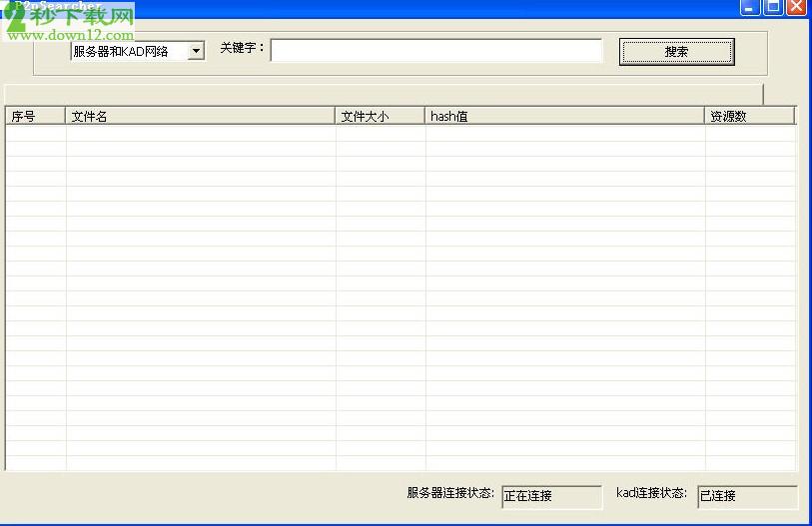Click the 文件大小 column header
812x526 pixels.
point(380,116)
